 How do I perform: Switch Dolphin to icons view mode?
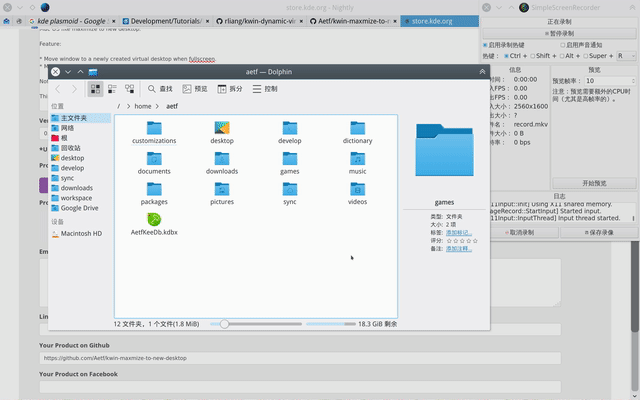[x=95, y=89]
